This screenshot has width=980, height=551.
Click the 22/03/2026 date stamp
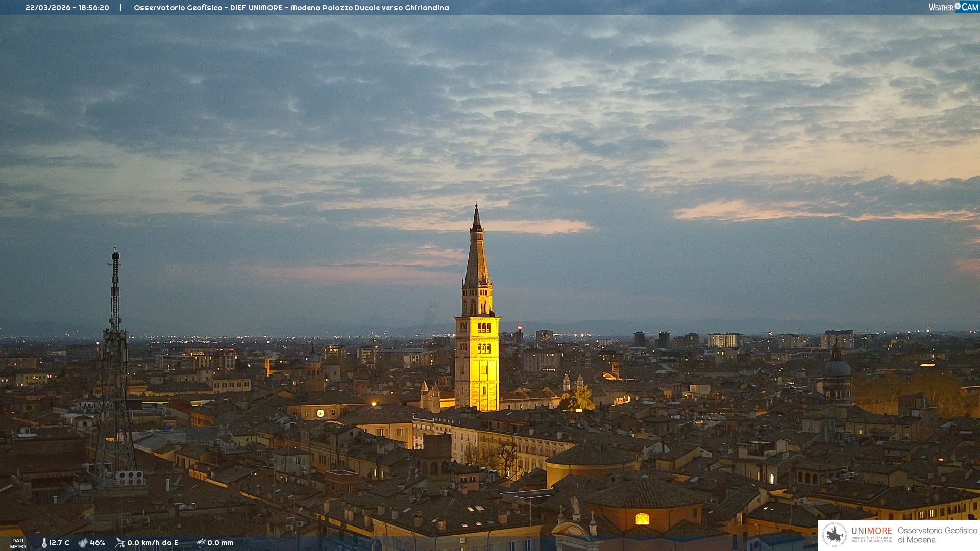[x=49, y=8]
